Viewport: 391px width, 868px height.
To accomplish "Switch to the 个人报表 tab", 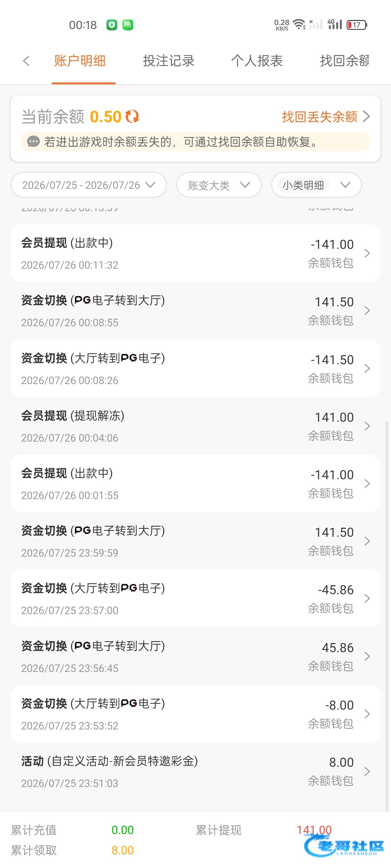I will click(257, 61).
